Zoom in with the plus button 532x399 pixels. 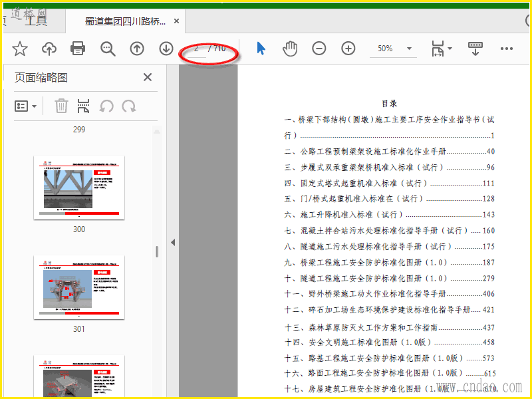pyautogui.click(x=348, y=49)
